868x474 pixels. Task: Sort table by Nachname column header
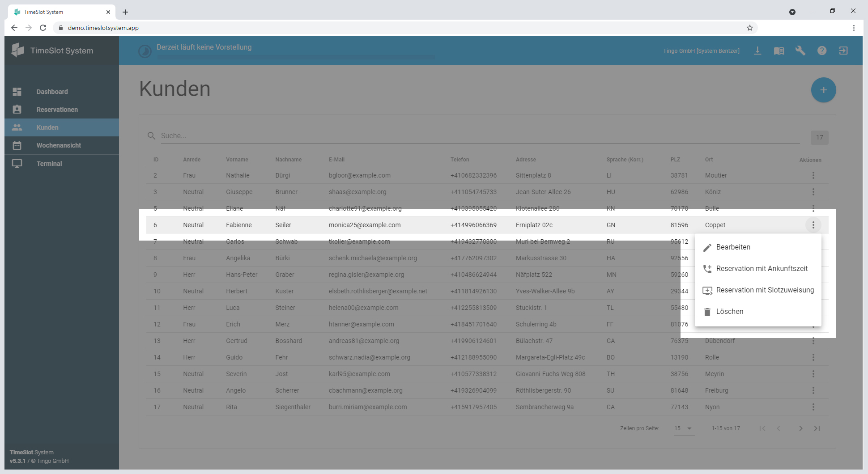tap(289, 160)
